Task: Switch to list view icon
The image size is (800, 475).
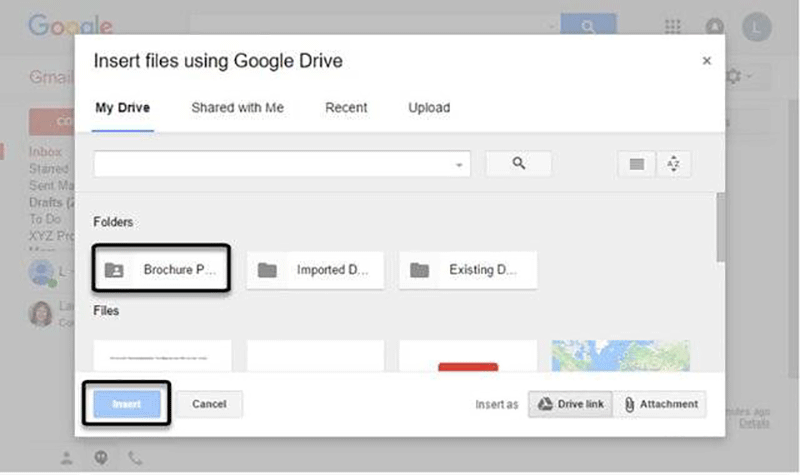Action: click(x=636, y=165)
